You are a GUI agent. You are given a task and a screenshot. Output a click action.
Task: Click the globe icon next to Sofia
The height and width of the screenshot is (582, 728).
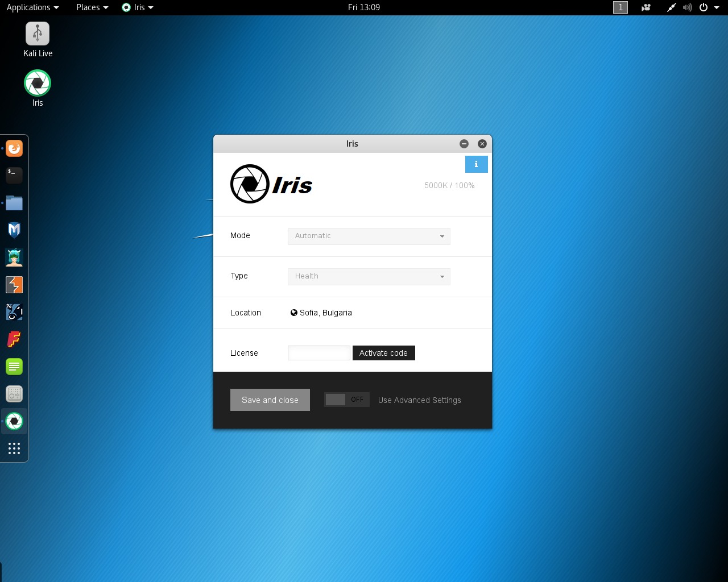click(294, 313)
